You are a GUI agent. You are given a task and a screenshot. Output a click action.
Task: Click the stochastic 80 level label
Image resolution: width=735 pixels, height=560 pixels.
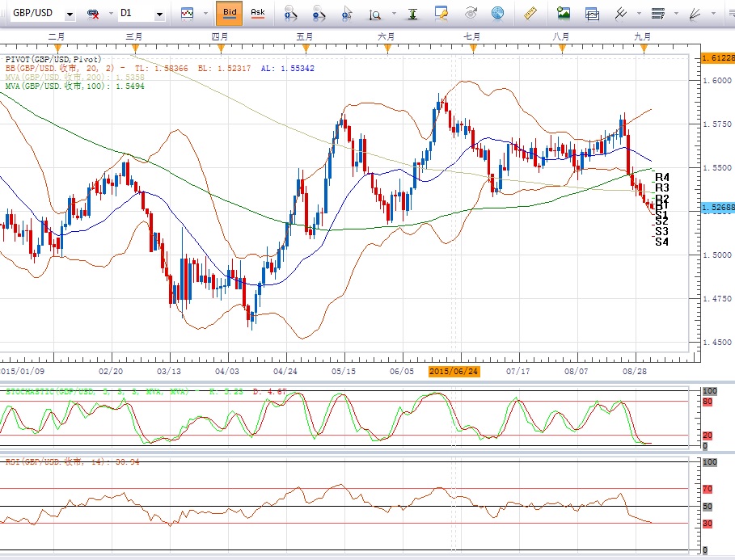pyautogui.click(x=708, y=402)
